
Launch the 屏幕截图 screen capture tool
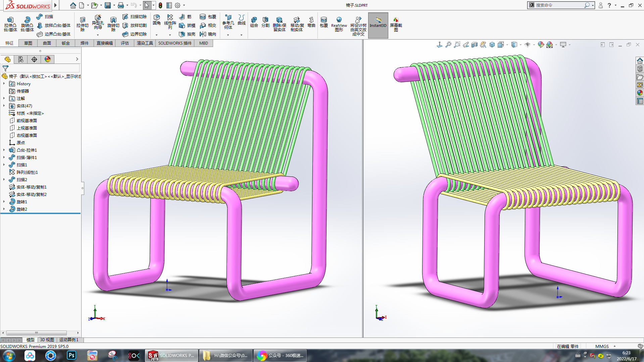396,24
